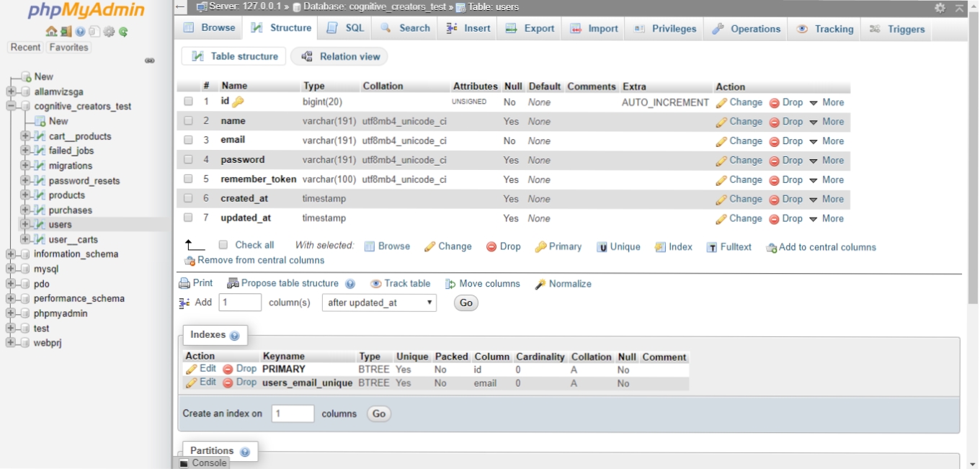Click the Recent tables button

(x=25, y=48)
